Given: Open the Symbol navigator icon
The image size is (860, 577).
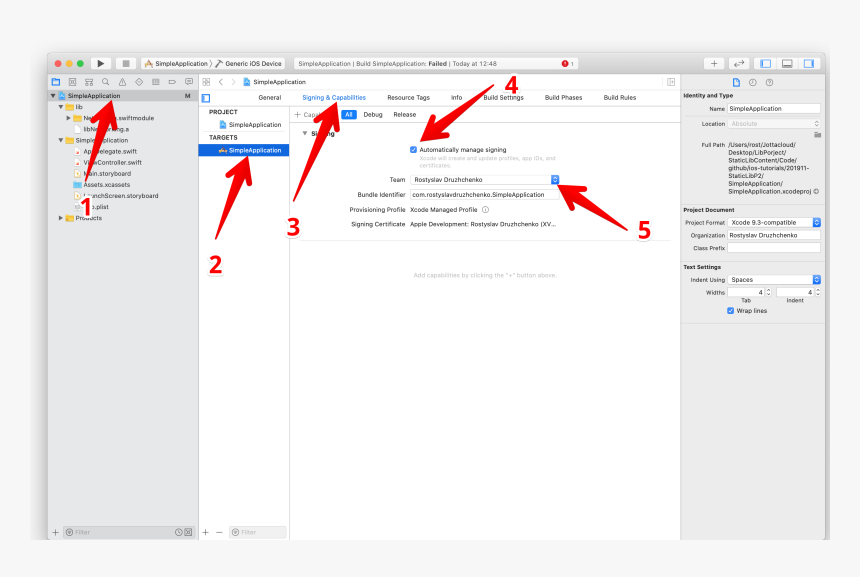Looking at the screenshot, I should [89, 82].
